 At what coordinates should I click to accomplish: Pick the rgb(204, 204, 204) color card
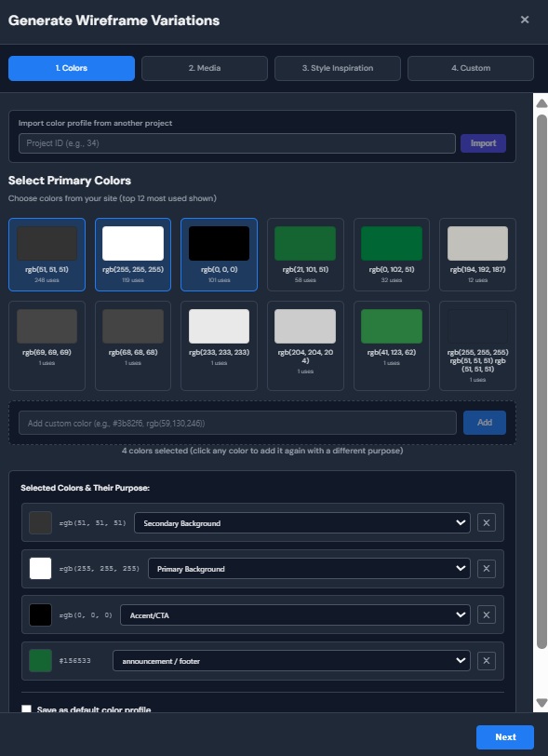305,345
